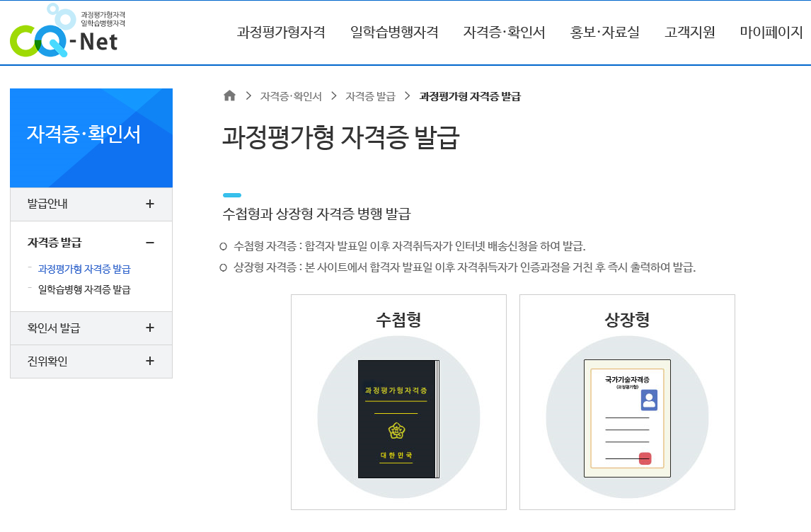Open the 고객지원 top menu
Viewport: 811px width, 532px height.
(x=690, y=32)
